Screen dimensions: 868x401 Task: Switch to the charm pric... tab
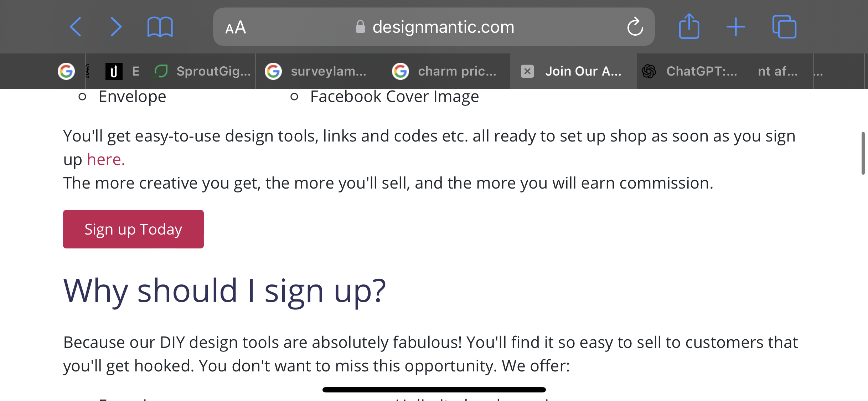point(446,71)
